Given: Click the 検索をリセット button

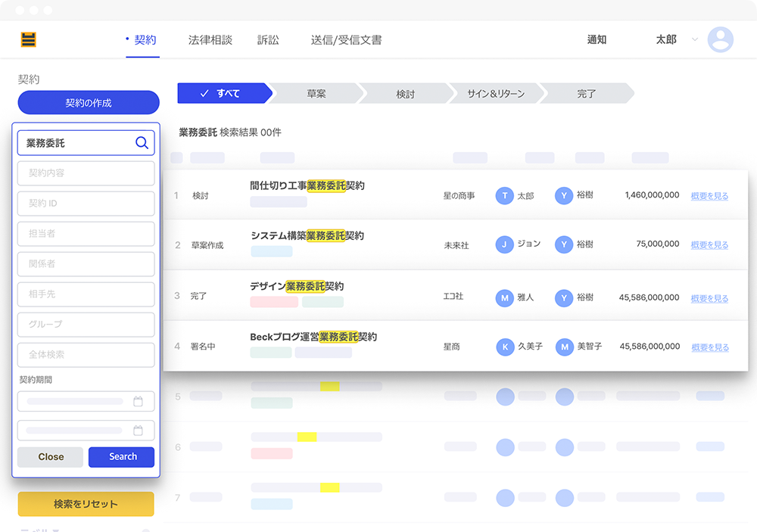Looking at the screenshot, I should tap(86, 504).
